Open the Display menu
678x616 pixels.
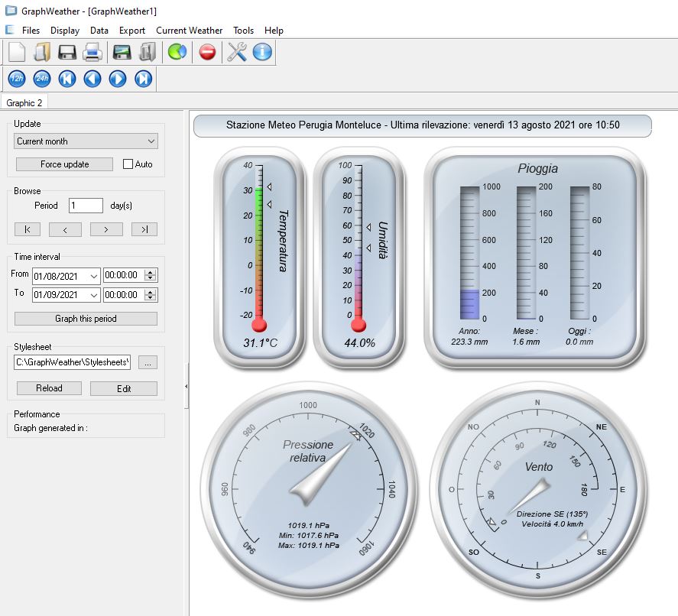(65, 31)
